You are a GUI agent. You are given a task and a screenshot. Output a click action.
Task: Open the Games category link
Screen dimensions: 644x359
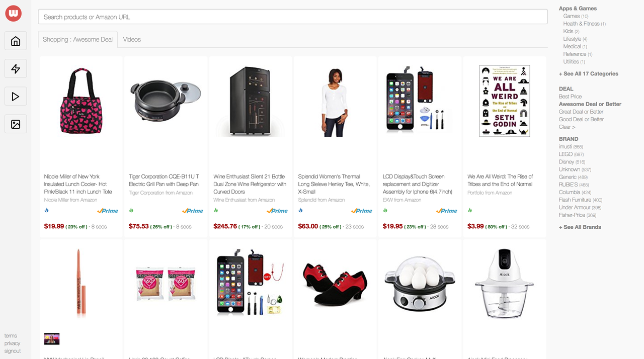click(572, 16)
